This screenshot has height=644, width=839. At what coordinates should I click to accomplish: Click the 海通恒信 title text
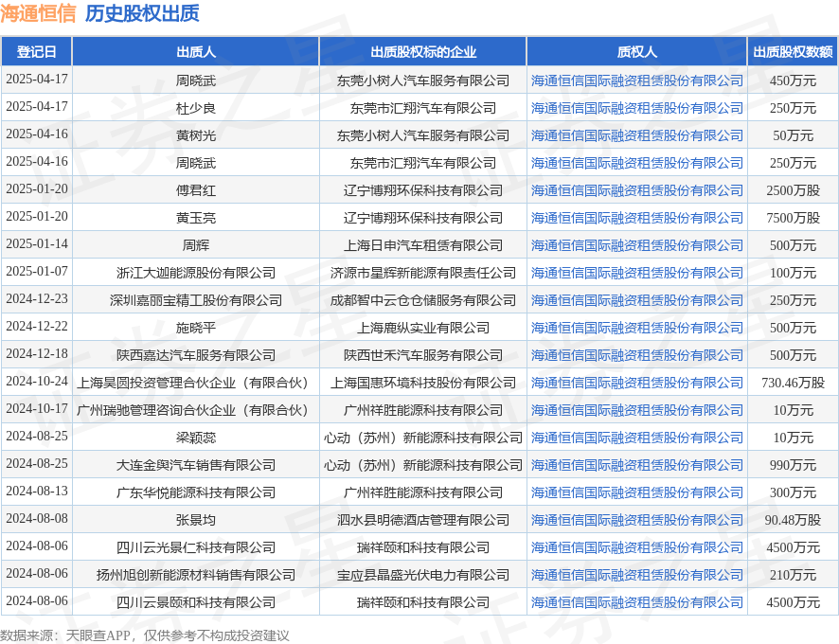click(39, 13)
